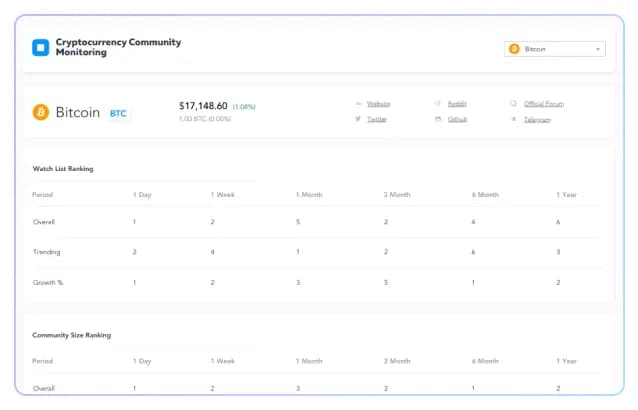
Task: Open the Official Forum link
Action: (x=544, y=104)
